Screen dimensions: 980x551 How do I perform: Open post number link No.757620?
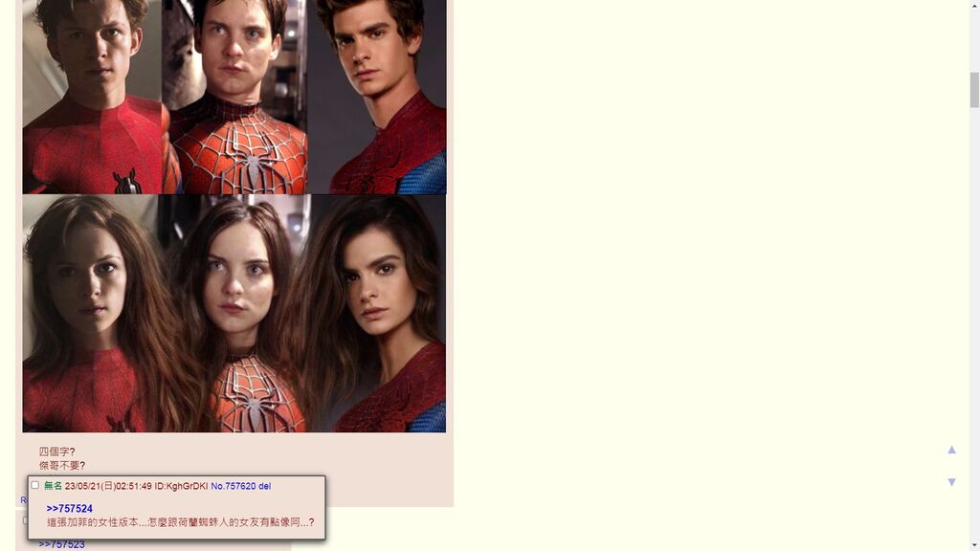[x=234, y=486]
